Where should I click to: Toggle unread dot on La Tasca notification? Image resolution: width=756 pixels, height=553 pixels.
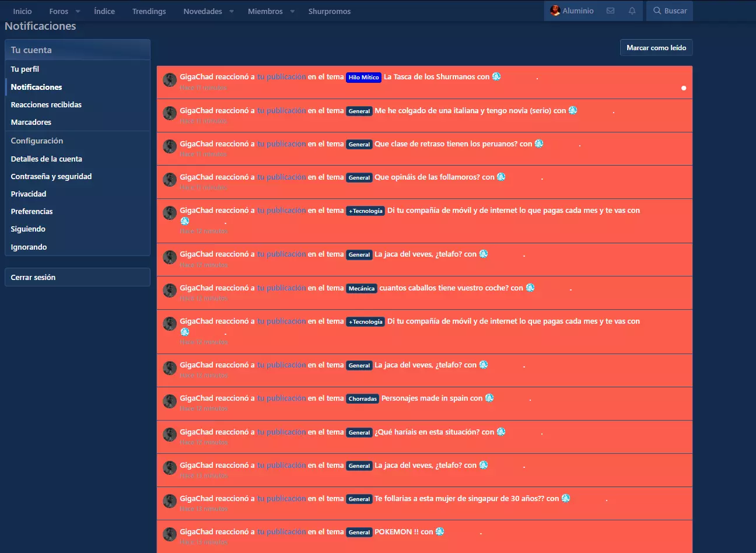[x=684, y=88]
